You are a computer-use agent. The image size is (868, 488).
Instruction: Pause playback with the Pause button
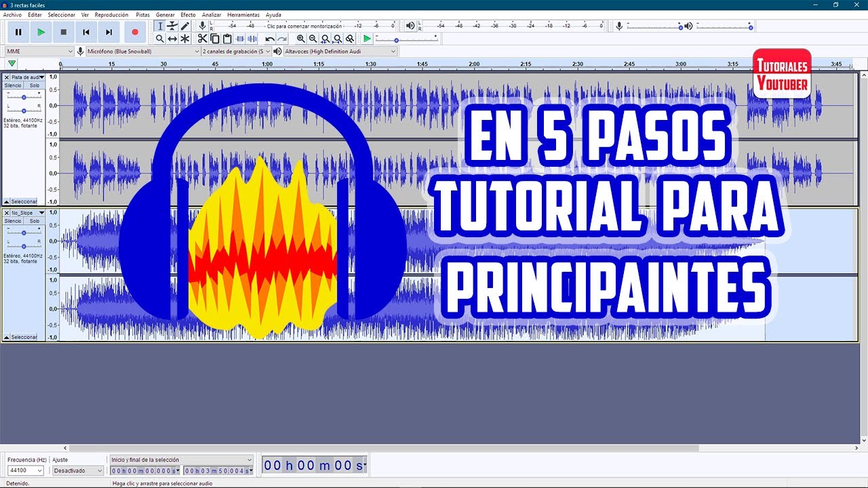pos(18,32)
